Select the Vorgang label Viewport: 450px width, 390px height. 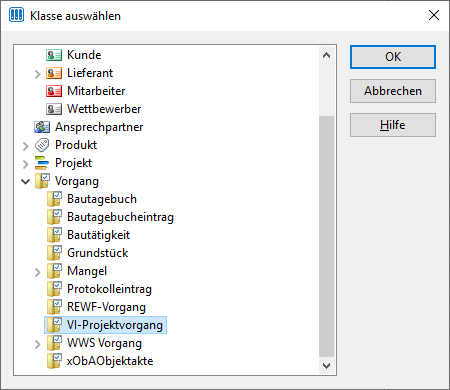click(x=77, y=181)
